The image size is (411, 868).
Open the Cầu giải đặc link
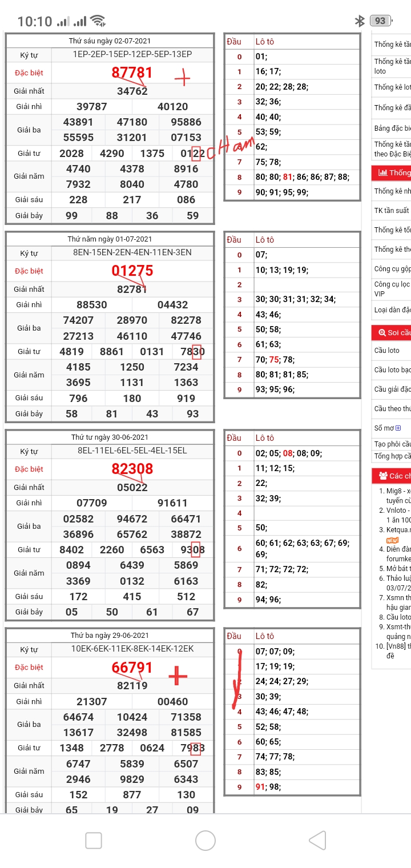pos(392,389)
